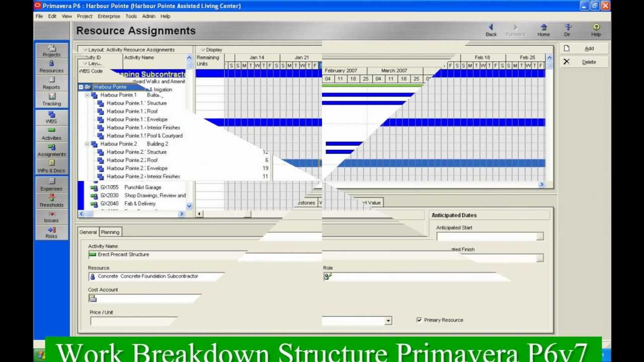Open the Tools menu
This screenshot has width=644, height=362.
coord(131,16)
